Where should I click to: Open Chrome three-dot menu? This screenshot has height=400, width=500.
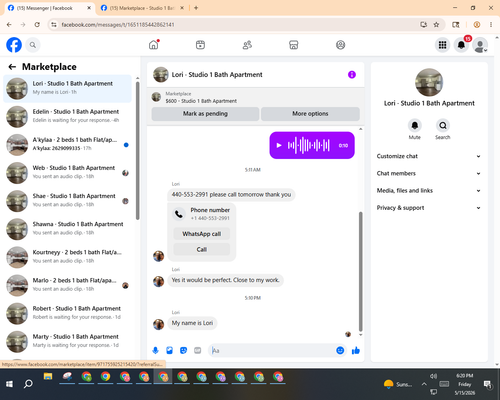(491, 25)
